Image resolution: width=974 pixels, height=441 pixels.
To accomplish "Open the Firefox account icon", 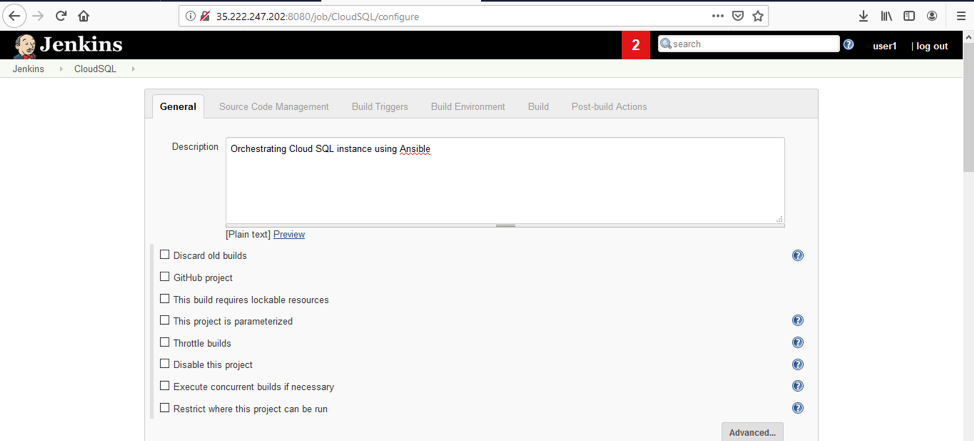I will tap(932, 16).
